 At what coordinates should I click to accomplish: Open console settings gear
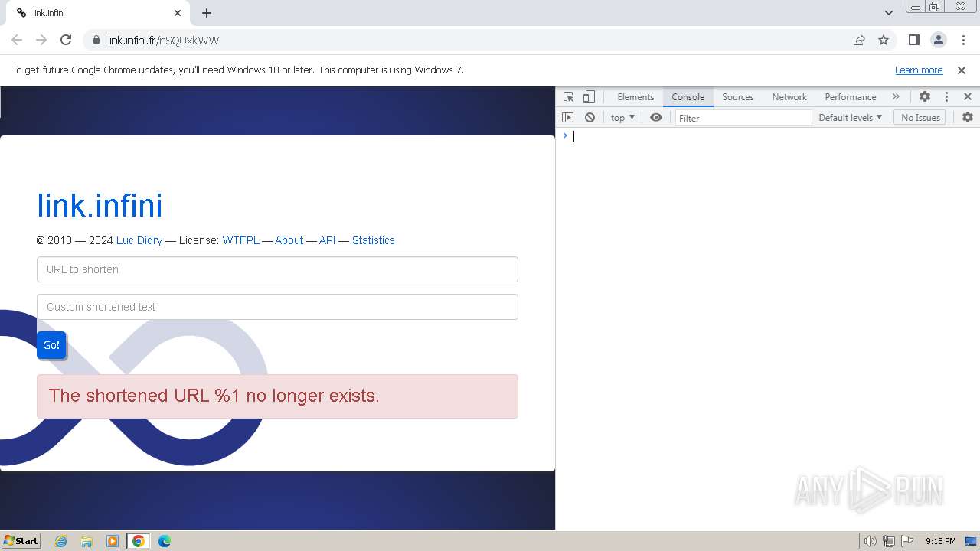(x=968, y=118)
